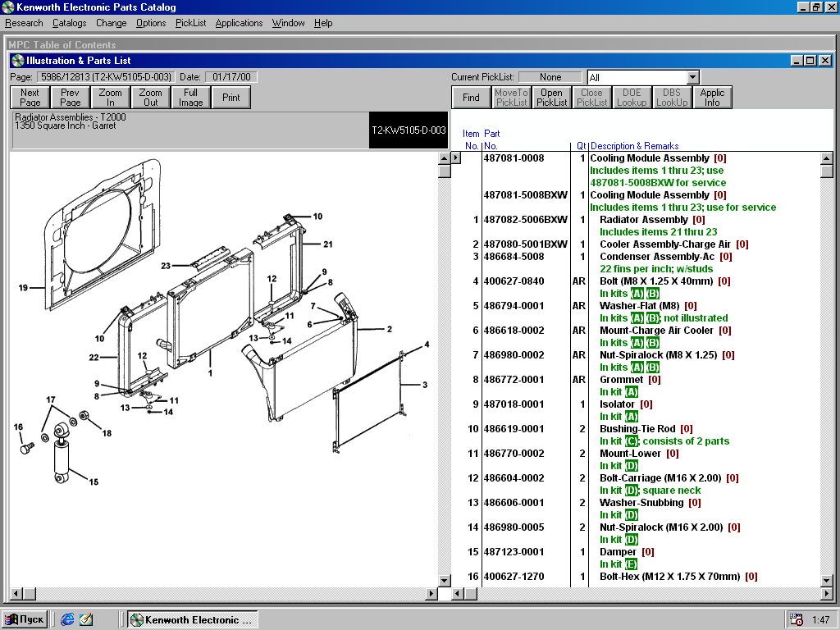
Task: Click the Open PickList button
Action: pyautogui.click(x=551, y=98)
